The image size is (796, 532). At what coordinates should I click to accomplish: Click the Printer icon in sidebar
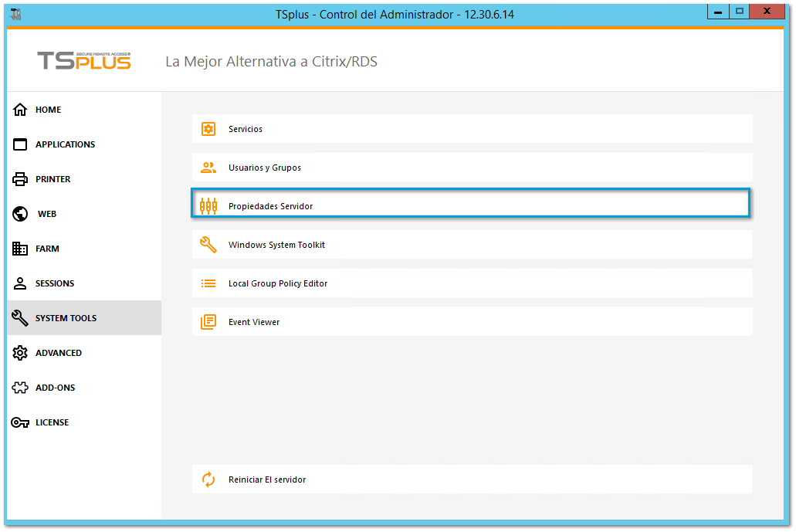point(20,179)
